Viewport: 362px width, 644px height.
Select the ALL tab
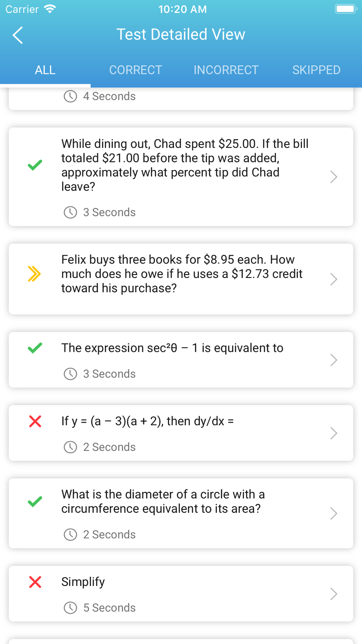(45, 70)
